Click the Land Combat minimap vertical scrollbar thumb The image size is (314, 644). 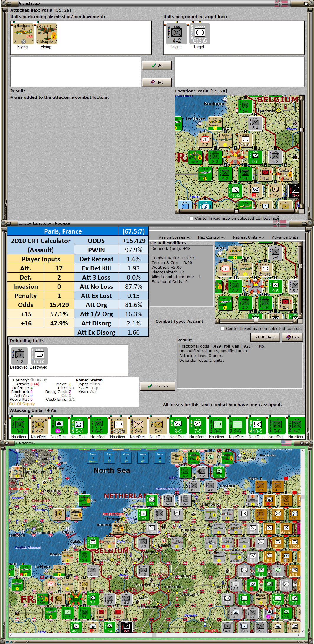(300, 266)
